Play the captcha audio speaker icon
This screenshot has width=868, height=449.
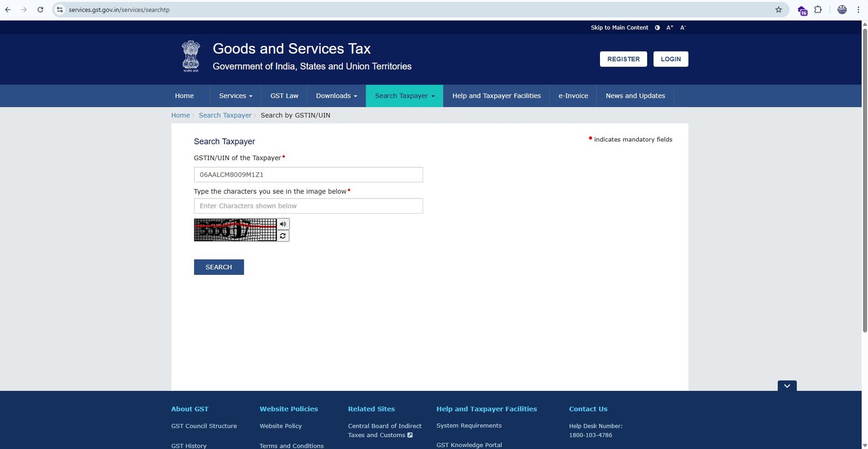point(283,224)
